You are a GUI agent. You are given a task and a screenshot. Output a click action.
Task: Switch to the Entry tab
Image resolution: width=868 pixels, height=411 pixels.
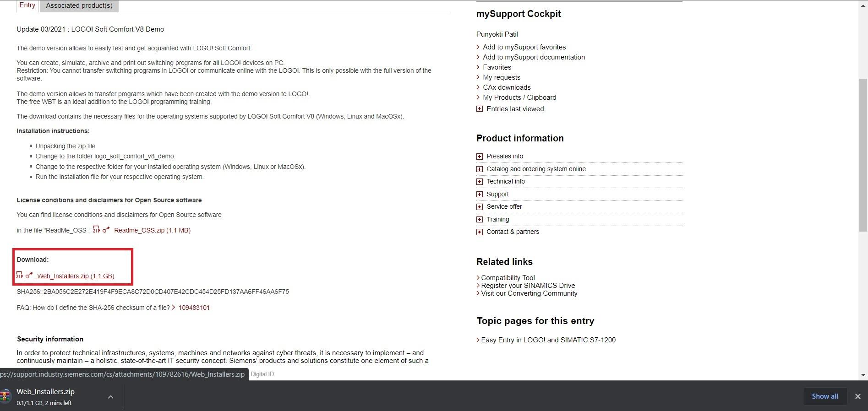[27, 5]
